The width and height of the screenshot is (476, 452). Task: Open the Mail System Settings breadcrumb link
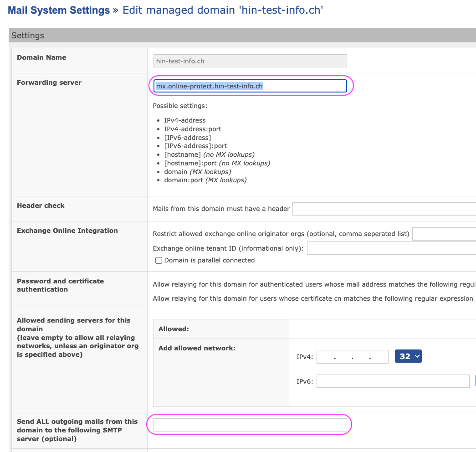coord(59,10)
